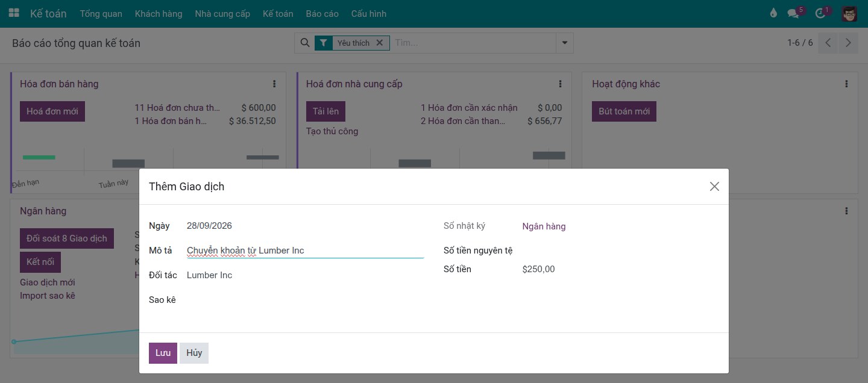Viewport: 868px width, 383px height.
Task: Open the user avatar menu
Action: 849,13
